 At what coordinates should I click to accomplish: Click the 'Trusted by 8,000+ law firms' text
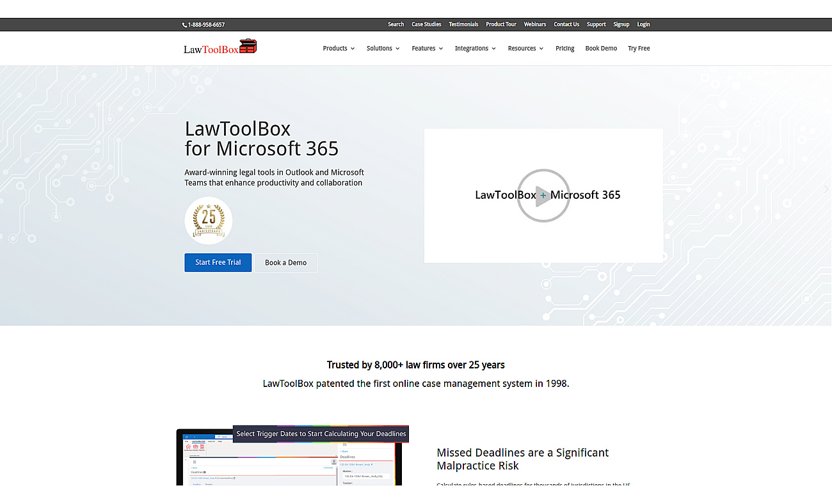pos(415,365)
